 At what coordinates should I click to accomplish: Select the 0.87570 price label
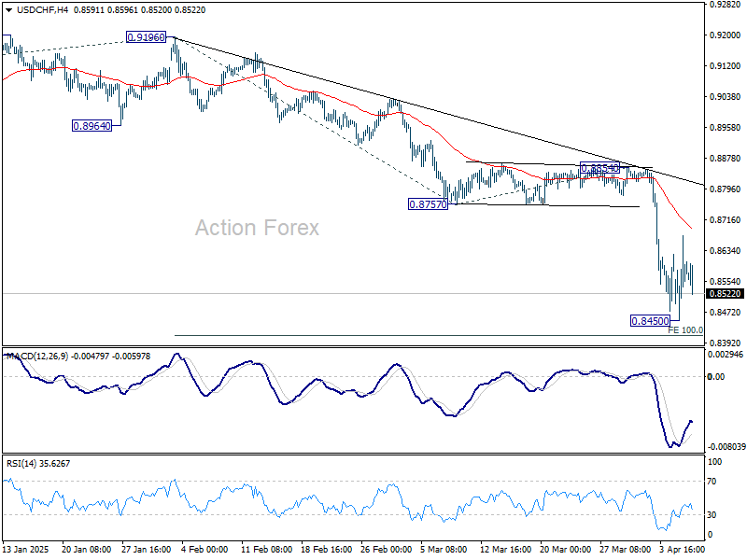428,204
